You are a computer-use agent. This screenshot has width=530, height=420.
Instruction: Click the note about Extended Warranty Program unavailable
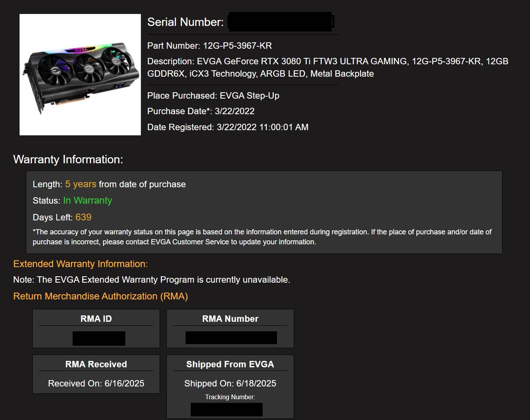pyautogui.click(x=152, y=280)
